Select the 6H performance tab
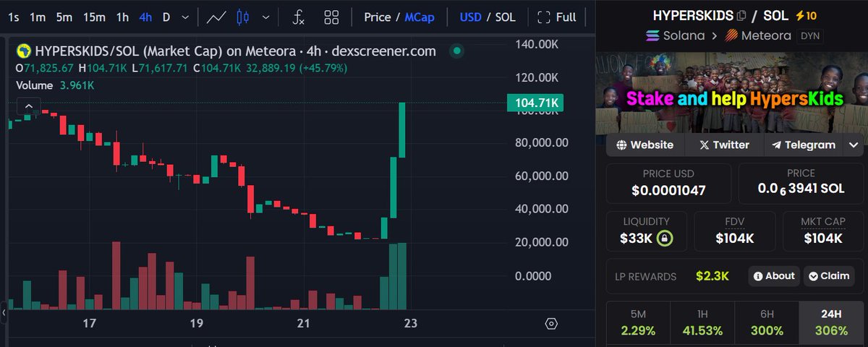The width and height of the screenshot is (868, 347). pos(767,322)
